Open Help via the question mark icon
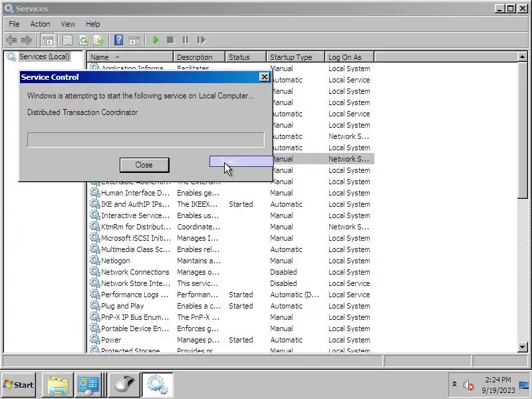 tap(118, 40)
